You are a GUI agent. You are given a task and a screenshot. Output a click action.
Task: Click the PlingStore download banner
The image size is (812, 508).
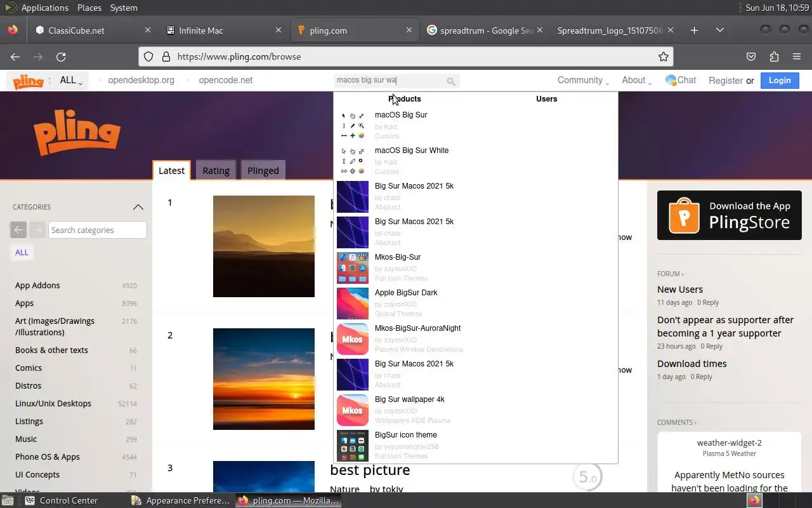[x=730, y=215]
